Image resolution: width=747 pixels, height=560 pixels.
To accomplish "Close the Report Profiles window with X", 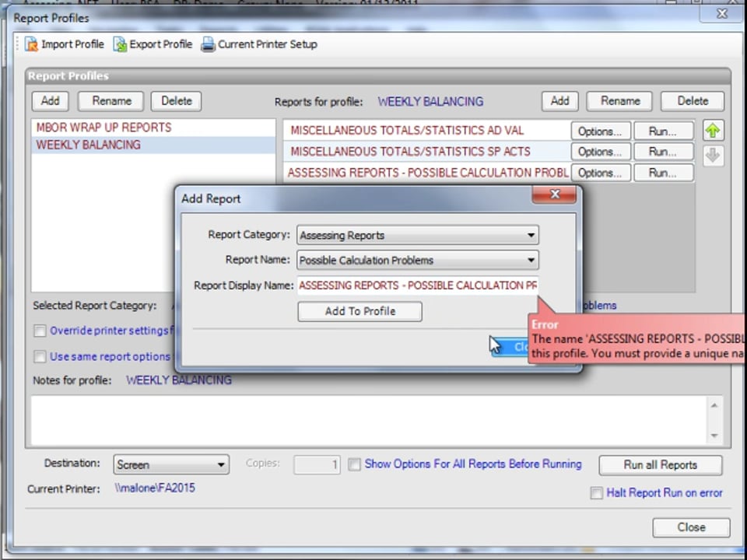I will point(722,13).
